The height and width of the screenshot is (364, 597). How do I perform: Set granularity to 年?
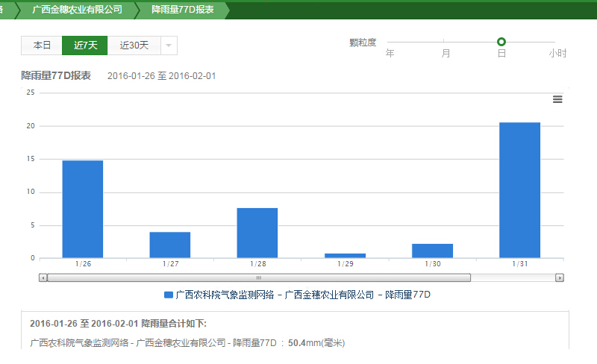coord(390,53)
